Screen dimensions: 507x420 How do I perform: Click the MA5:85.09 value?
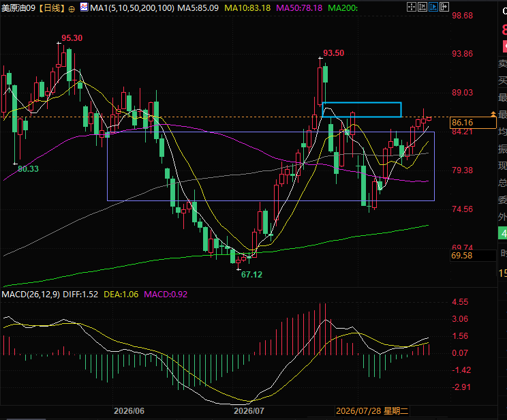(198, 8)
